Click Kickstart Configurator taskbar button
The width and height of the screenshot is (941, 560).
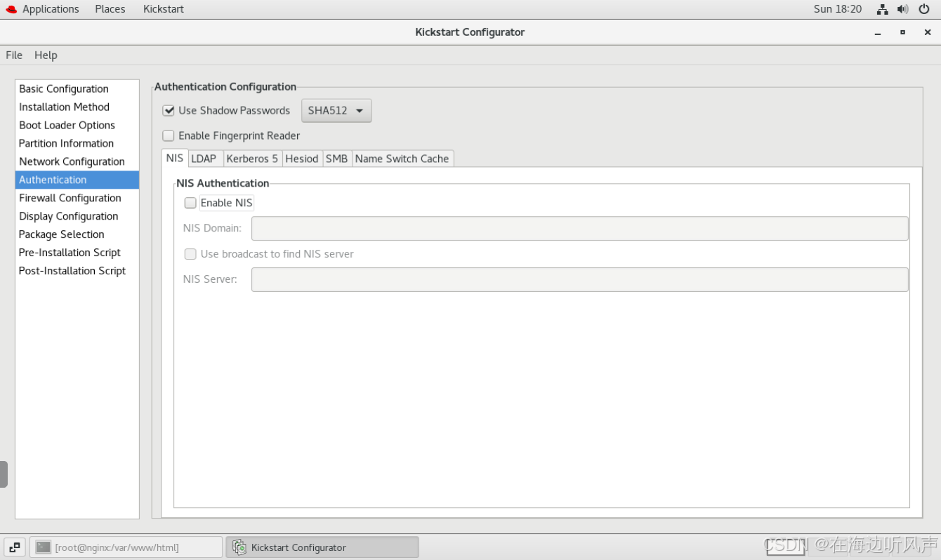tap(322, 547)
